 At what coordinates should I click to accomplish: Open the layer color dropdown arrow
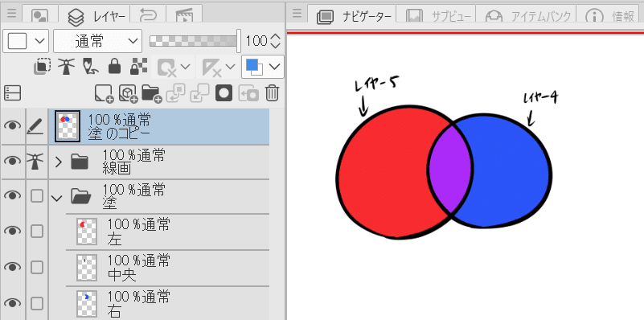click(x=275, y=67)
